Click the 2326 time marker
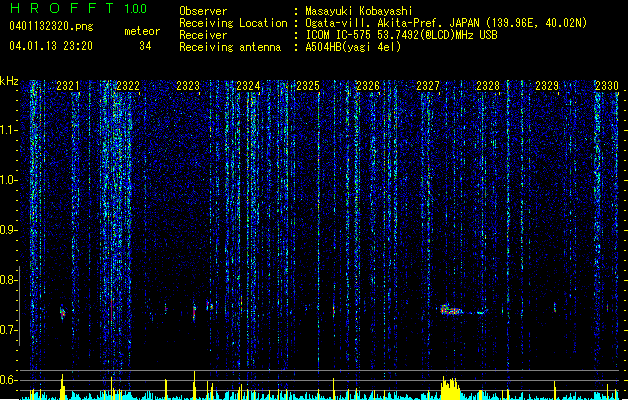The height and width of the screenshot is (400, 629). point(368,85)
